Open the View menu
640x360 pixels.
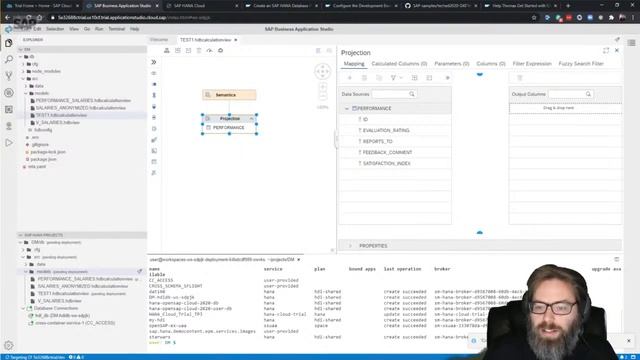(73, 29)
